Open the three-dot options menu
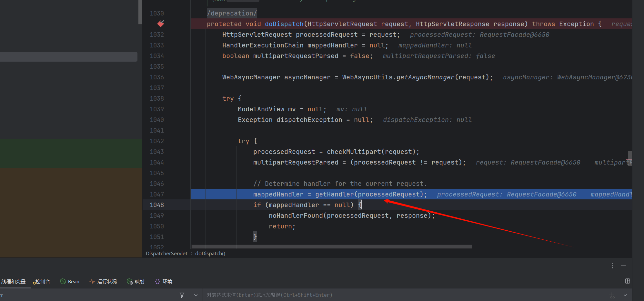Viewport: 644px width, 301px height. tap(612, 266)
